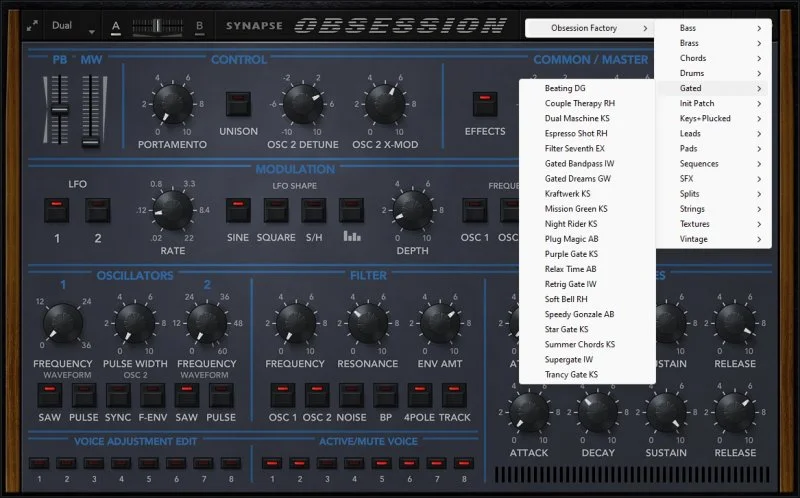The image size is (800, 498).
Task: Select the S/H LFO shape
Action: pyautogui.click(x=314, y=210)
